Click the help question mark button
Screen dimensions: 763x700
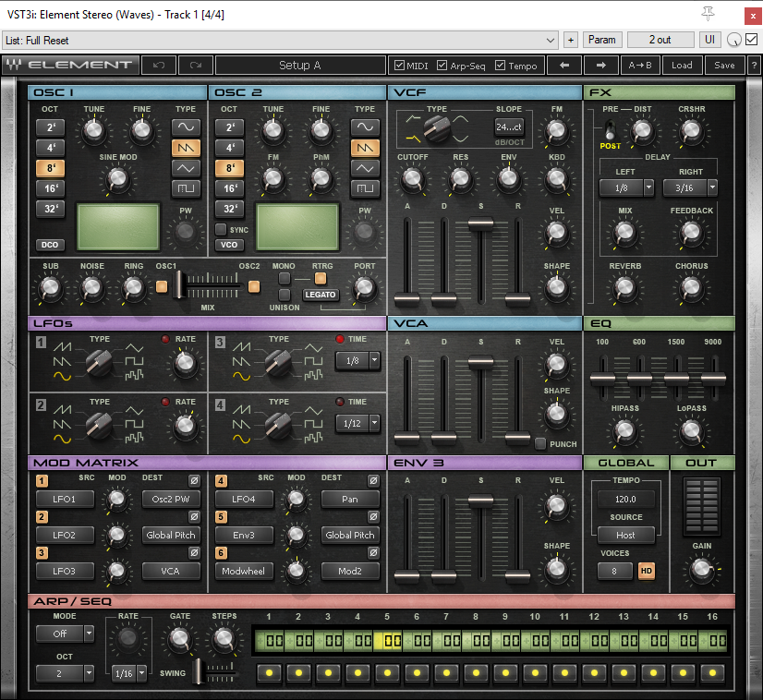click(x=755, y=66)
